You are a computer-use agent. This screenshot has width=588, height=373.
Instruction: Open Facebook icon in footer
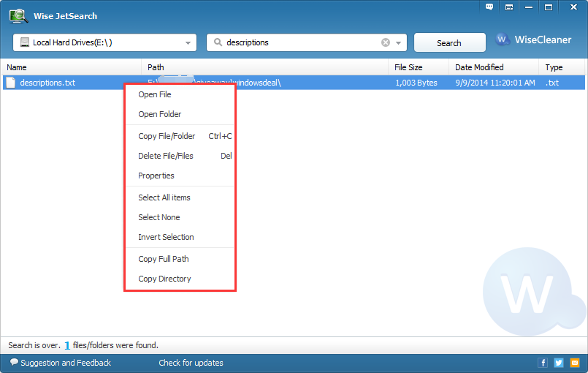pyautogui.click(x=543, y=363)
